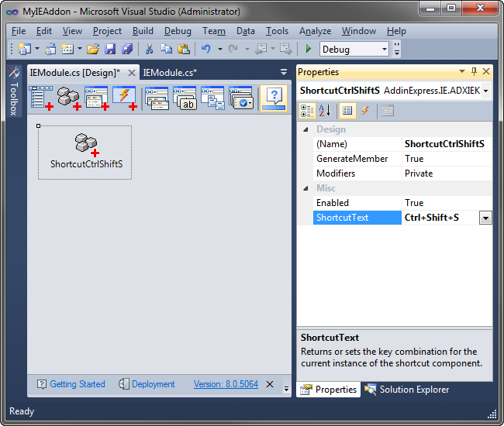Expand the New Project dropdown arrow

[37, 49]
